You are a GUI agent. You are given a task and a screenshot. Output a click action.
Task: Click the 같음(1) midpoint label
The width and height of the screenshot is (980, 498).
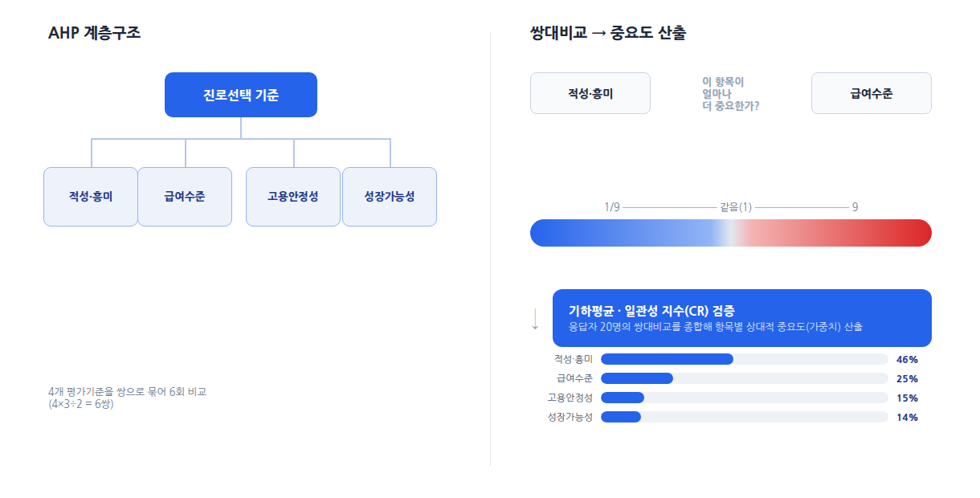[735, 207]
